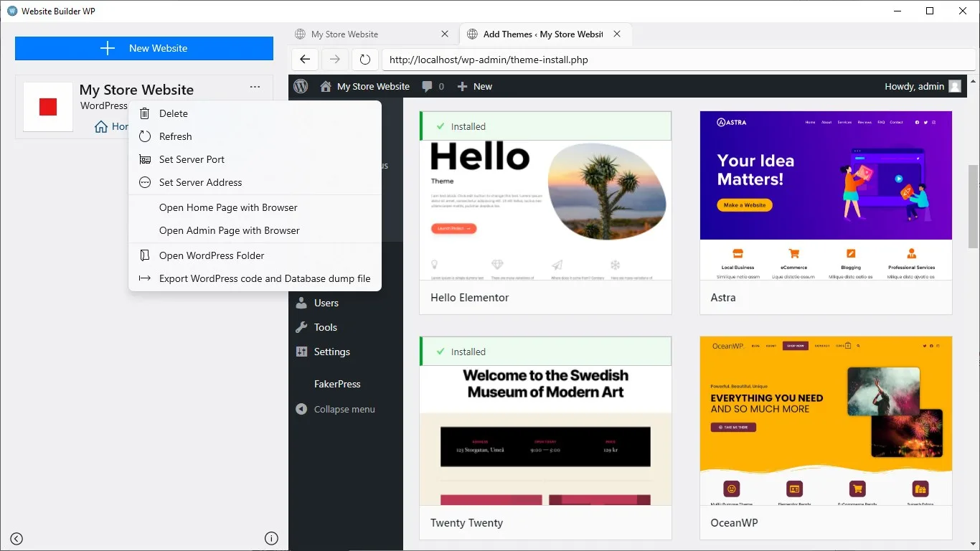Viewport: 980px width, 551px height.
Task: Click the Installed banner on Hello Elementor
Action: click(545, 126)
